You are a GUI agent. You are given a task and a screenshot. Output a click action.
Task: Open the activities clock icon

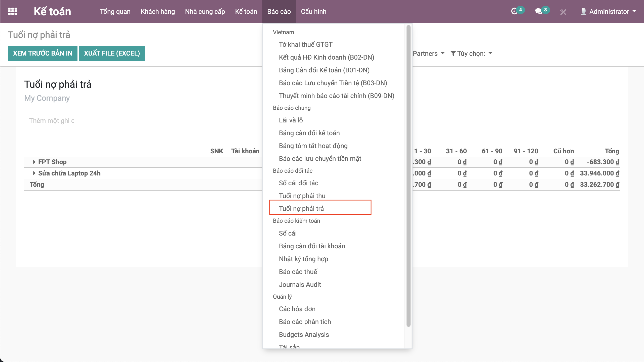(514, 11)
